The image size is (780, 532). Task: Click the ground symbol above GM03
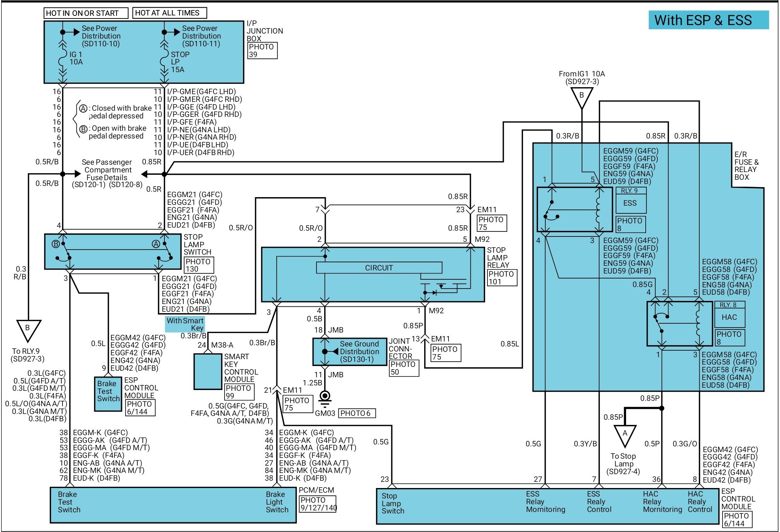[x=325, y=399]
